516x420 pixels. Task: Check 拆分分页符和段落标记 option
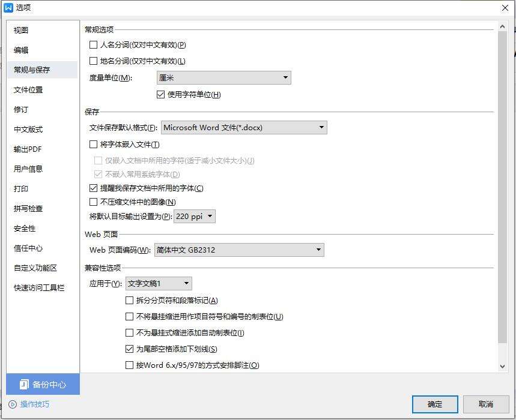point(129,300)
